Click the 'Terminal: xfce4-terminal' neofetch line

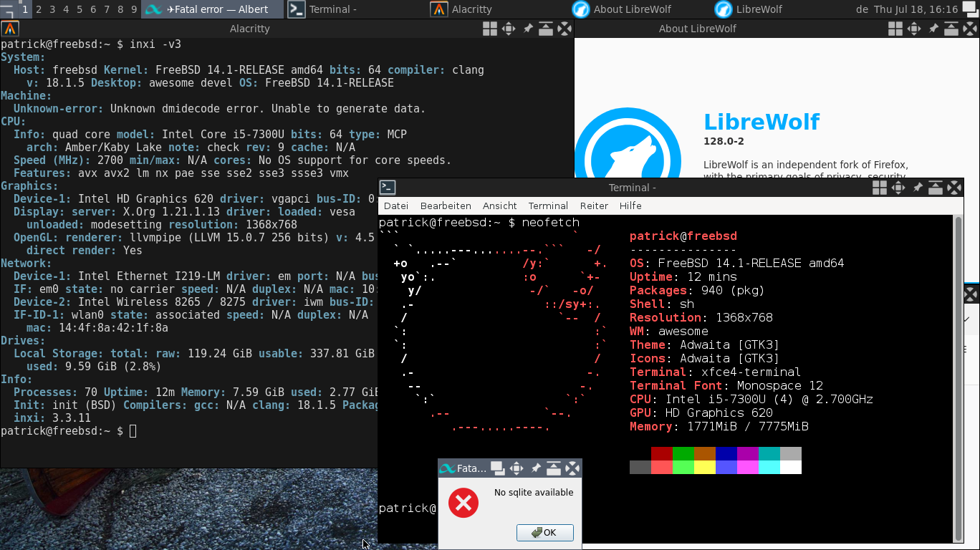715,372
